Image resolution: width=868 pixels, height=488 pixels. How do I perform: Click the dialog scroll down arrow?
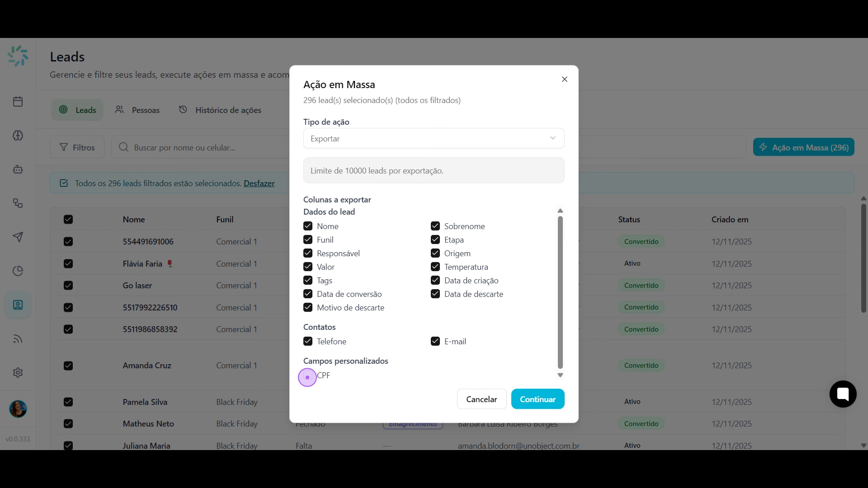(560, 375)
